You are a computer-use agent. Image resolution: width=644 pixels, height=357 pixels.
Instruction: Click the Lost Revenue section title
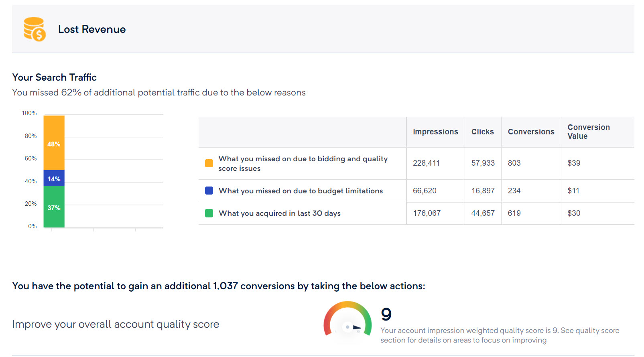tap(92, 29)
